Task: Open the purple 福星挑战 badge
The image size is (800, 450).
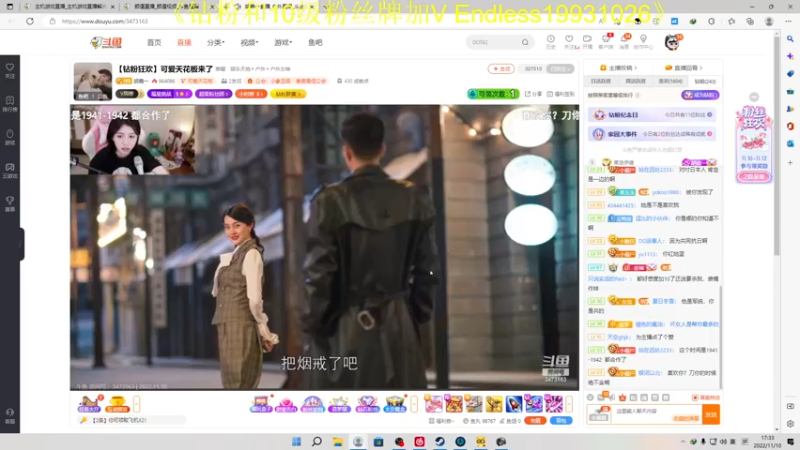Action: tap(169, 94)
